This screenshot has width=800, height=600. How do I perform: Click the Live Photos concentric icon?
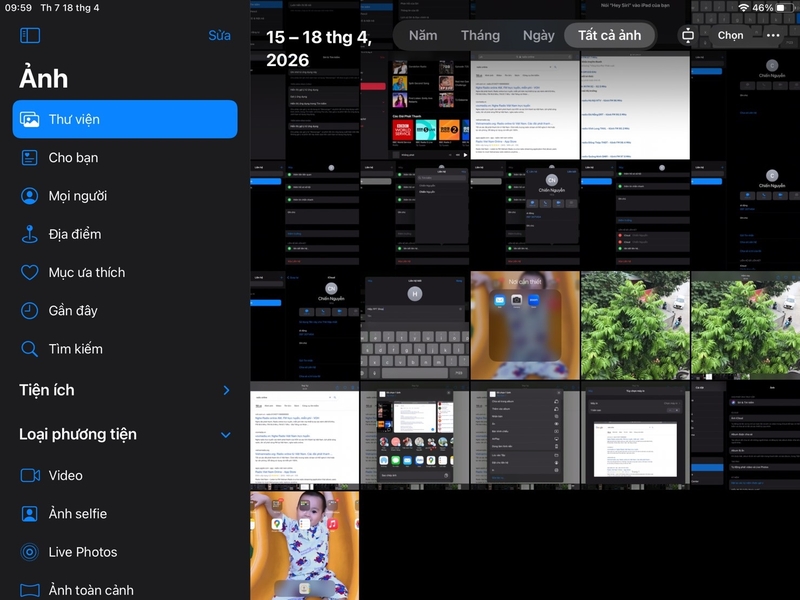(30, 552)
